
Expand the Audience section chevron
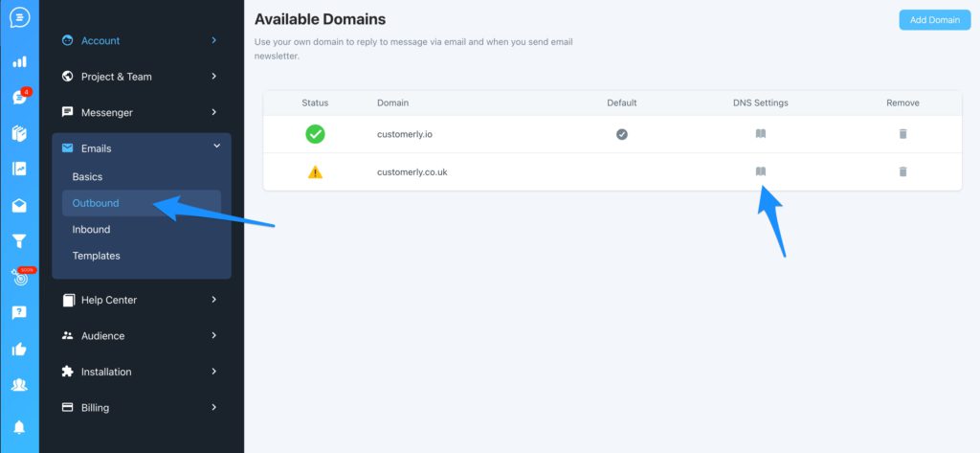click(213, 335)
